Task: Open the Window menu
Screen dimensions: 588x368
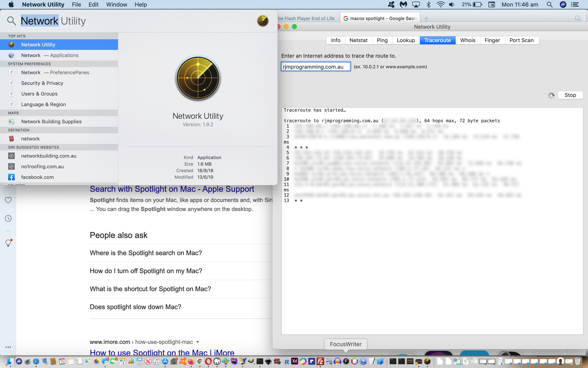Action: pyautogui.click(x=117, y=4)
